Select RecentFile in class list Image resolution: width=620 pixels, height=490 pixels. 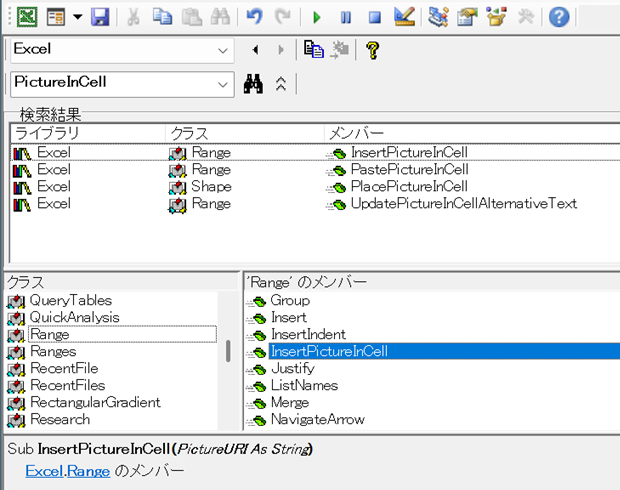[64, 368]
